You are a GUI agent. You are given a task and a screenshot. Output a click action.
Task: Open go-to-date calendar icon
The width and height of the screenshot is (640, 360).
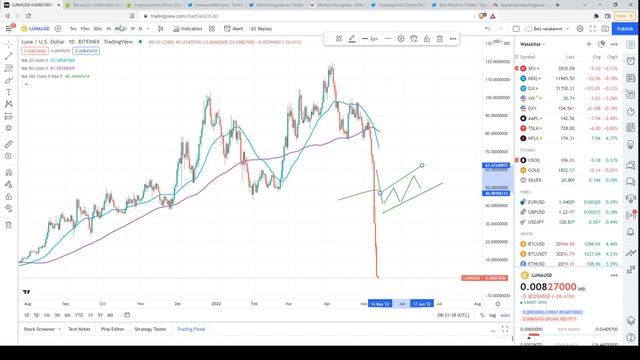click(127, 315)
